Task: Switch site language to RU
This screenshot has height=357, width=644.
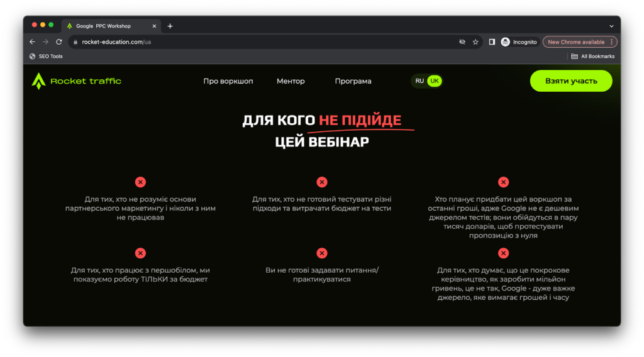Action: (x=419, y=81)
